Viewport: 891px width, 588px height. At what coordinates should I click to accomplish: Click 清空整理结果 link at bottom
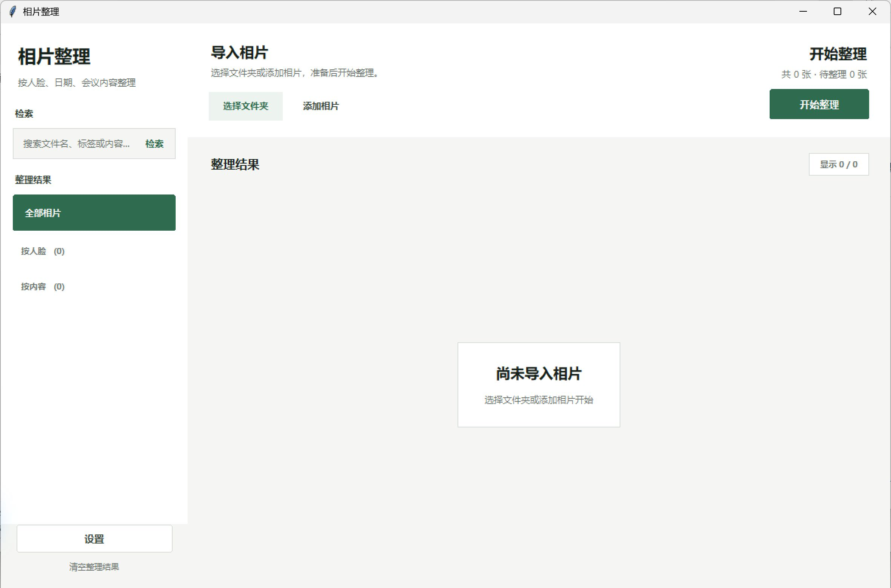click(x=94, y=567)
